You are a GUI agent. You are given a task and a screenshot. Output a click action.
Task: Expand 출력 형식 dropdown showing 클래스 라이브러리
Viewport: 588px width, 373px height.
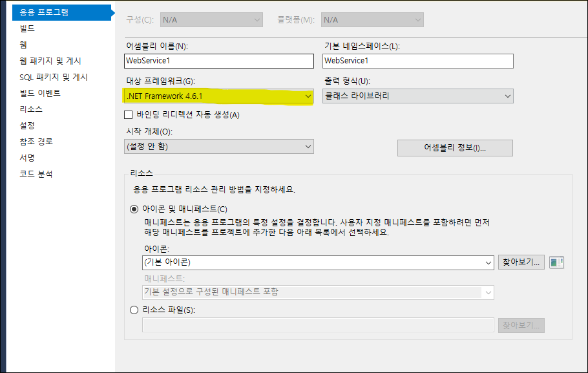(417, 96)
